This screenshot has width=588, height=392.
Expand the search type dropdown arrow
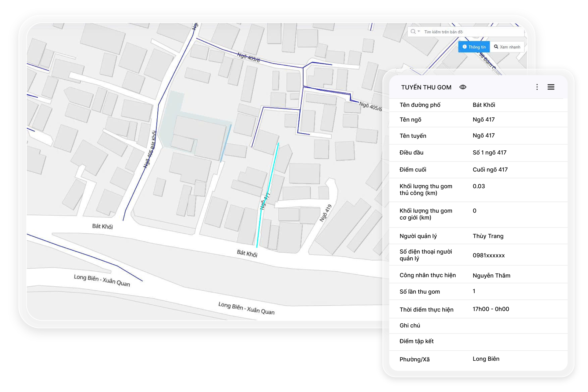419,31
